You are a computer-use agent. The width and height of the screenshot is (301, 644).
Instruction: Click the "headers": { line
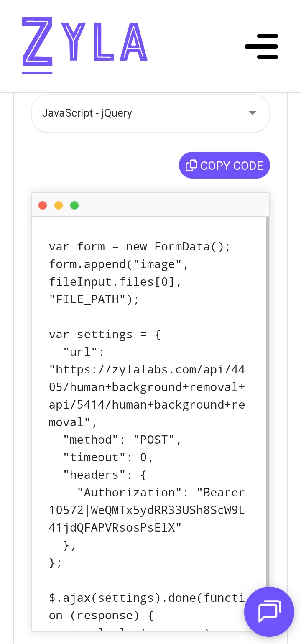105,475
